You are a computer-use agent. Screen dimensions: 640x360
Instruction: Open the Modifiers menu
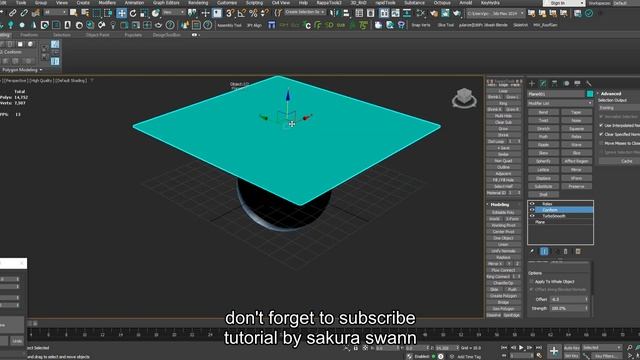pos(107,3)
